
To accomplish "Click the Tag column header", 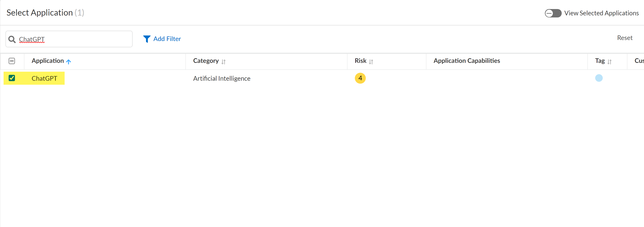I will pyautogui.click(x=600, y=61).
